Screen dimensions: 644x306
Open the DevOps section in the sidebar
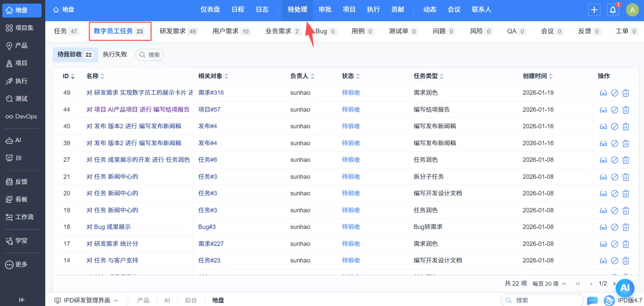click(x=21, y=117)
